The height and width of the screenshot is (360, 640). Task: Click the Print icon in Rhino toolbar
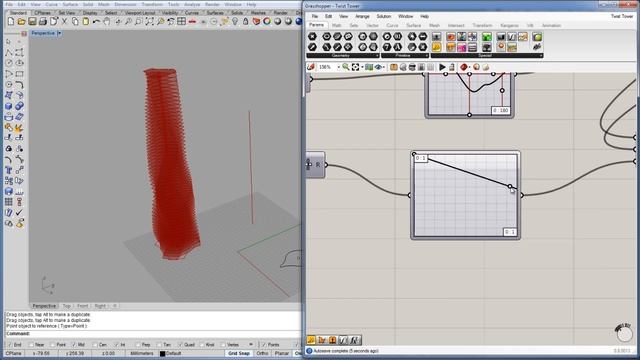[43, 22]
